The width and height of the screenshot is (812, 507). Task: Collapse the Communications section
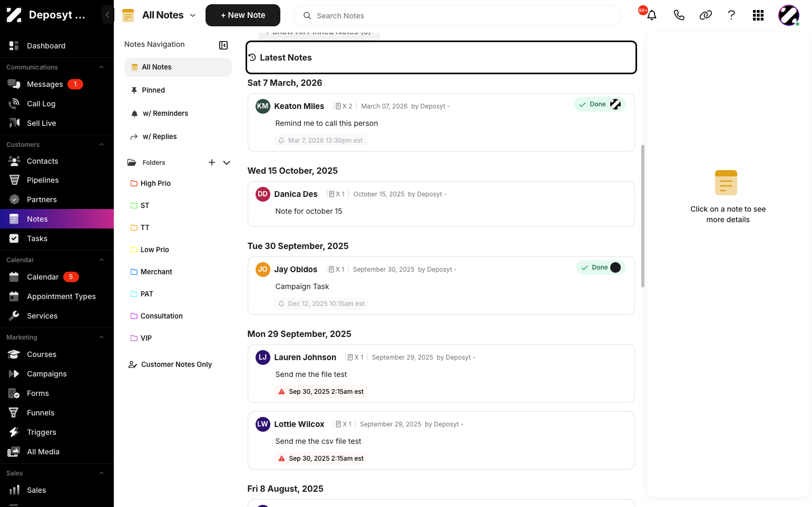pos(102,67)
